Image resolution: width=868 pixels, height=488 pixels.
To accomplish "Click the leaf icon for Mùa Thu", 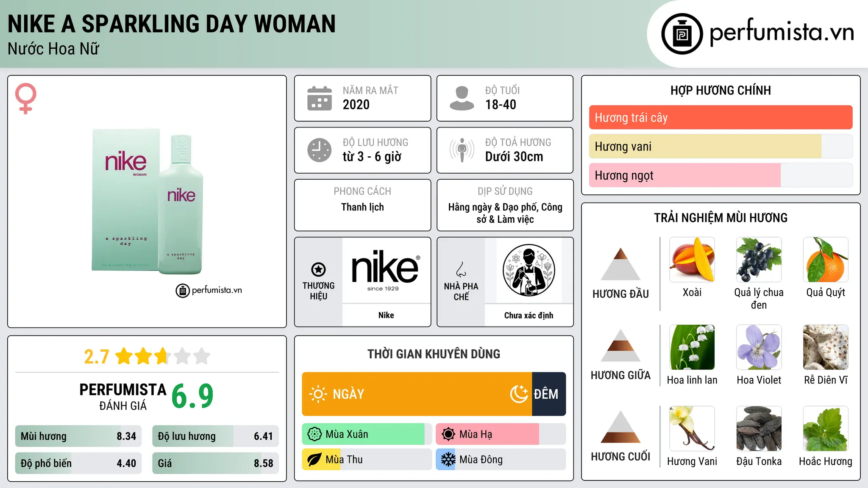I will pyautogui.click(x=314, y=460).
